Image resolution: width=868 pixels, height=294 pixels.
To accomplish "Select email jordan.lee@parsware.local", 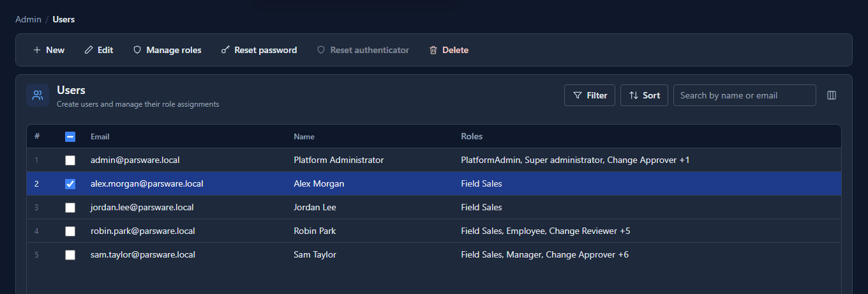I will coord(142,207).
